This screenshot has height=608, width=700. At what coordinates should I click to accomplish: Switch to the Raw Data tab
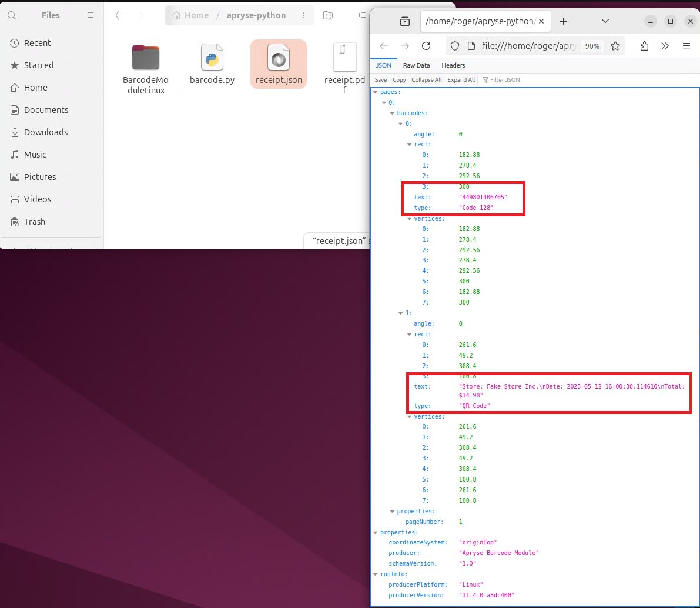(x=416, y=65)
